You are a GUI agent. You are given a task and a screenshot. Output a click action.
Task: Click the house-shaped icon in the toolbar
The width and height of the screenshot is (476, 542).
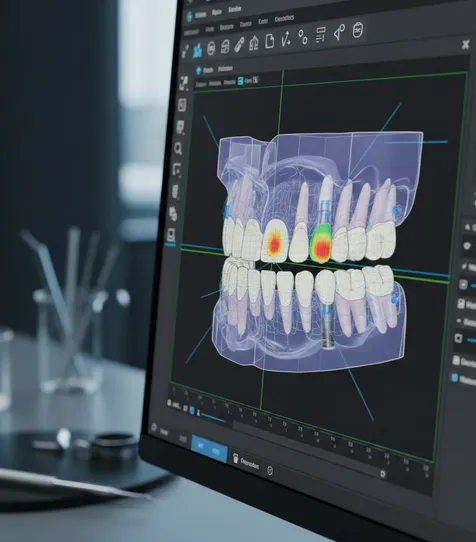tap(254, 43)
